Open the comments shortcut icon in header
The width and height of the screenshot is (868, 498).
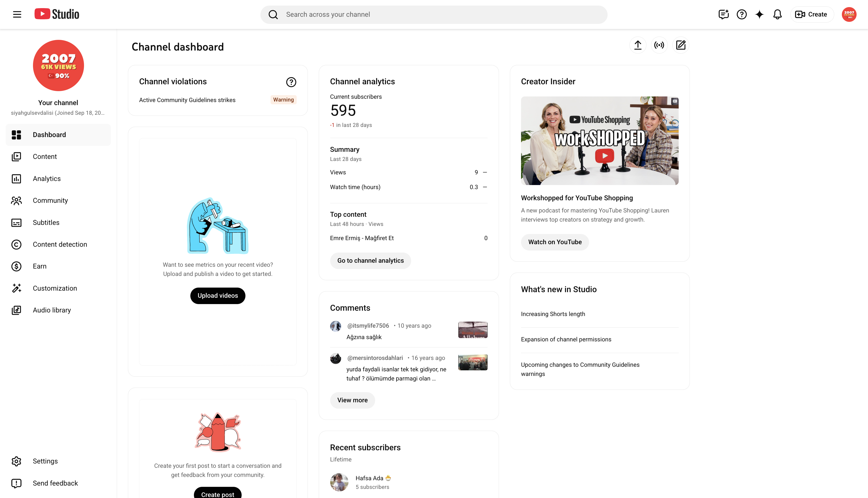[723, 14]
